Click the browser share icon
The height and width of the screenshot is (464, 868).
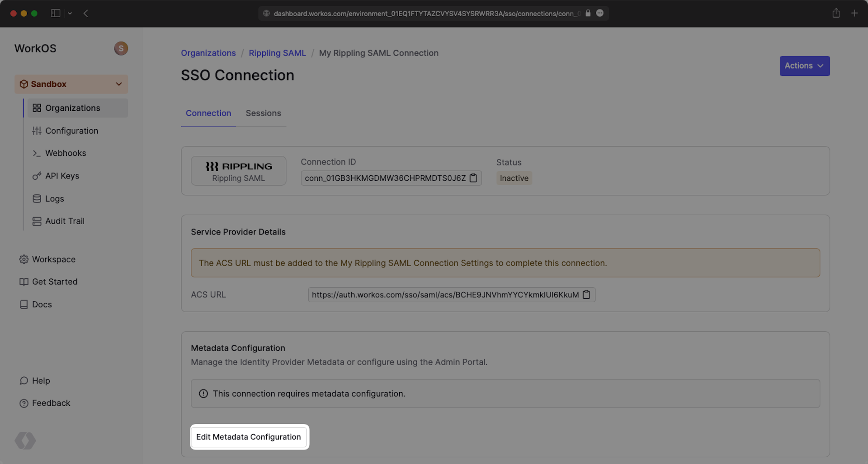point(836,13)
